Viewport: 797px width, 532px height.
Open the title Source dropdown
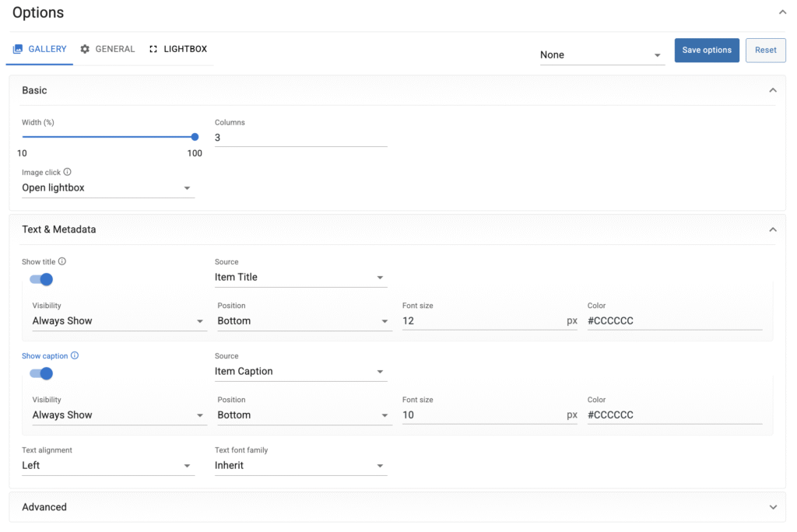(300, 278)
